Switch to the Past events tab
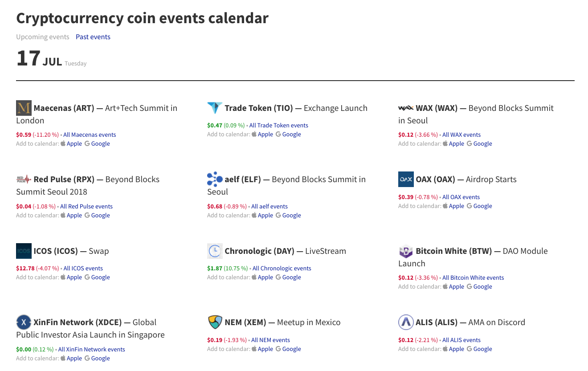 (93, 37)
